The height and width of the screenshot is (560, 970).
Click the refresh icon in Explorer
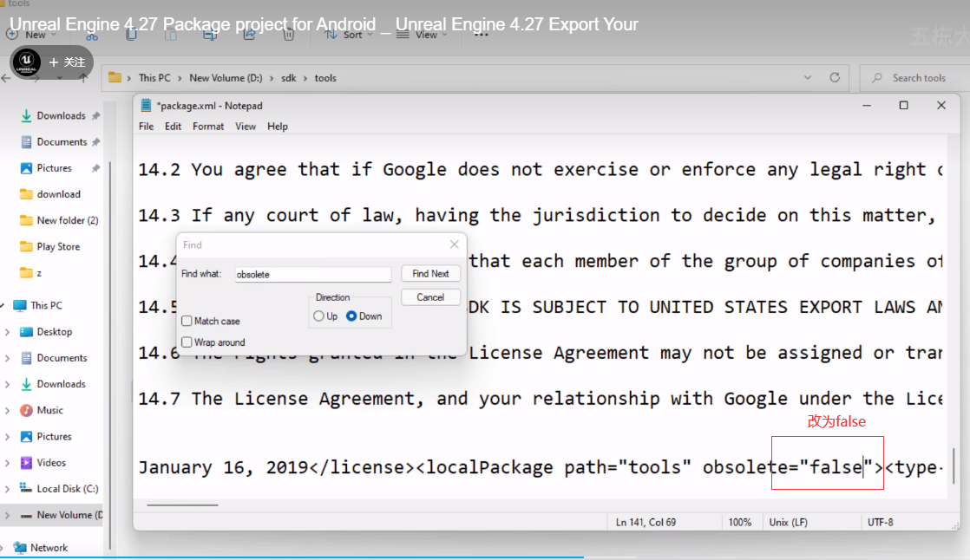pyautogui.click(x=835, y=78)
